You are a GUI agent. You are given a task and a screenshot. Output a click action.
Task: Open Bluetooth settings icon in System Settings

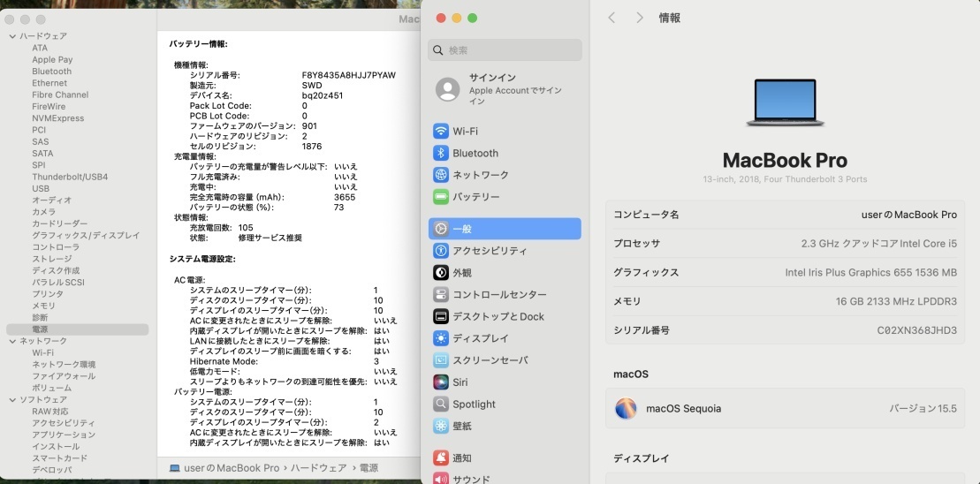click(x=441, y=153)
